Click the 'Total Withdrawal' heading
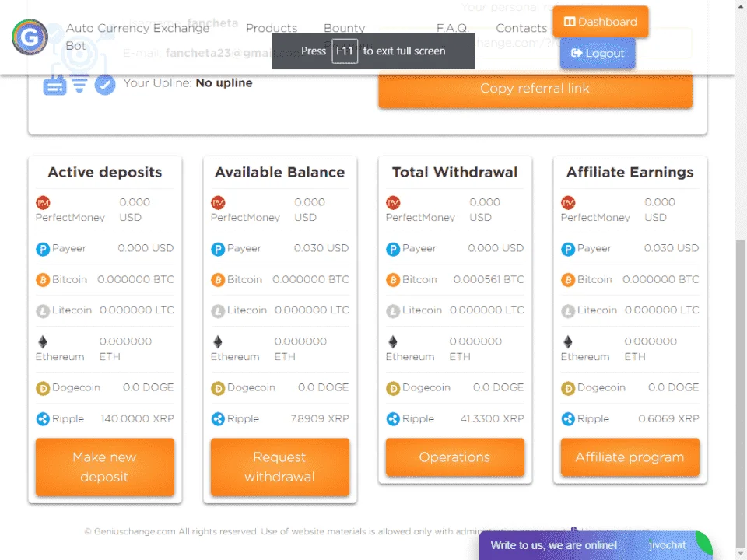 [x=455, y=172]
